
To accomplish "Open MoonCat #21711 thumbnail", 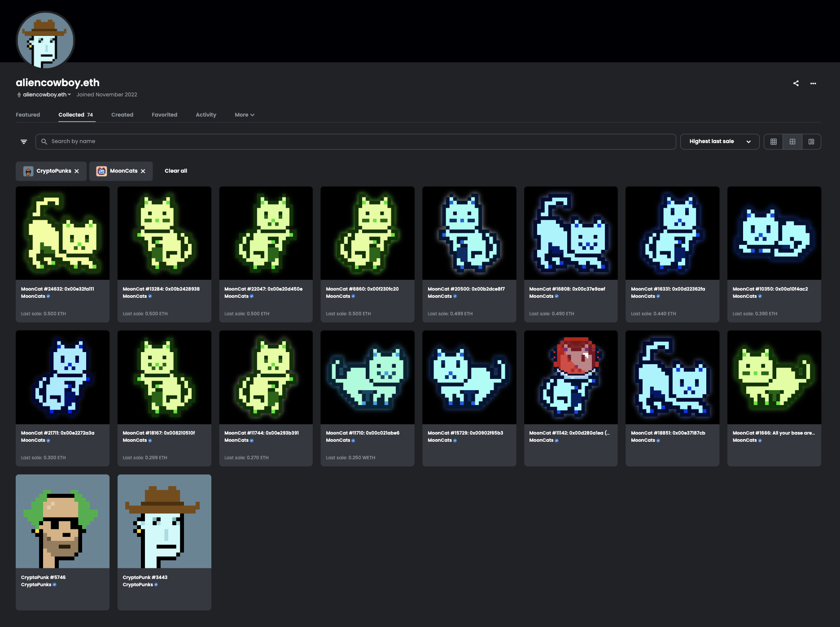I will 63,377.
